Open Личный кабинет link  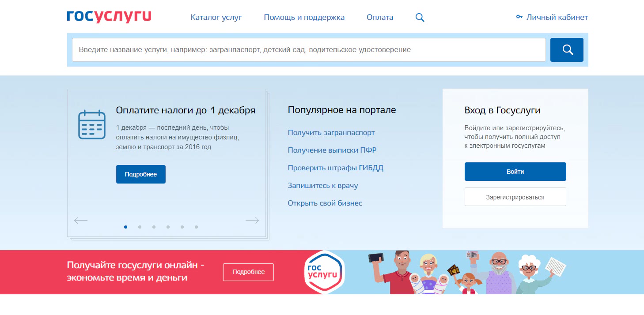[x=552, y=18]
